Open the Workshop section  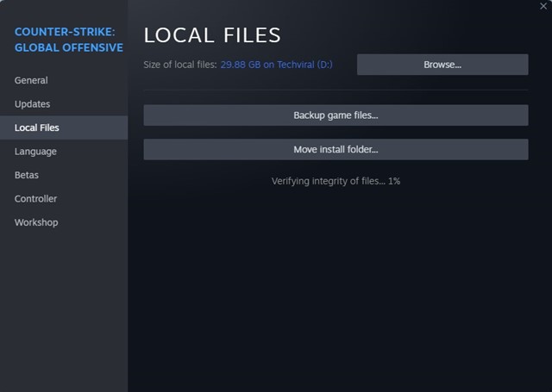coord(36,222)
